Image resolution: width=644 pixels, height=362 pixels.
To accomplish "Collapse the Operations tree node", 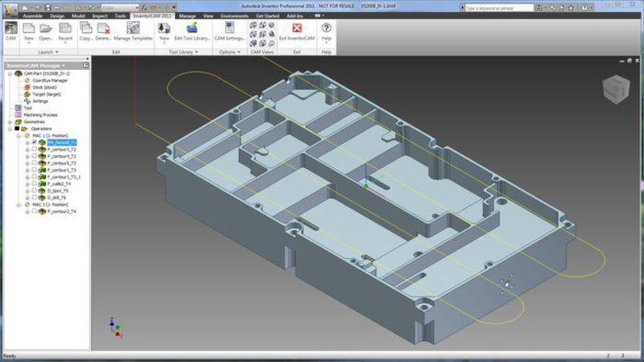I will point(10,129).
